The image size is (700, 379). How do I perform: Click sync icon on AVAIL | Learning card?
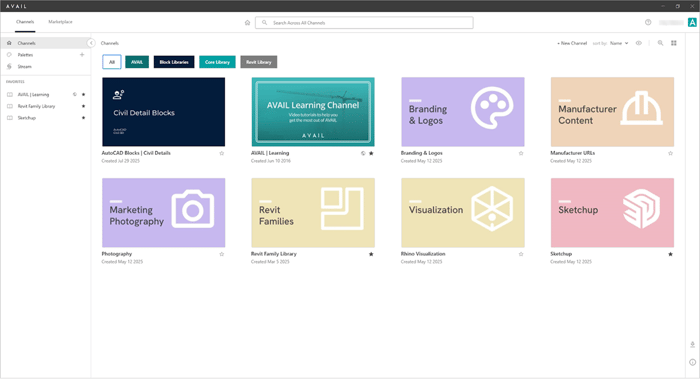pos(363,153)
